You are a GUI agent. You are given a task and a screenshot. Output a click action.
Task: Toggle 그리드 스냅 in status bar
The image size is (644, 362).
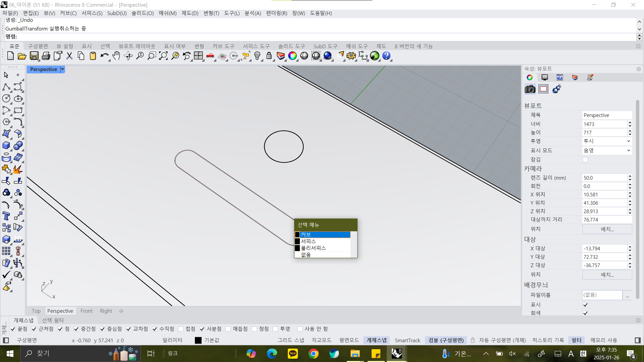point(290,340)
